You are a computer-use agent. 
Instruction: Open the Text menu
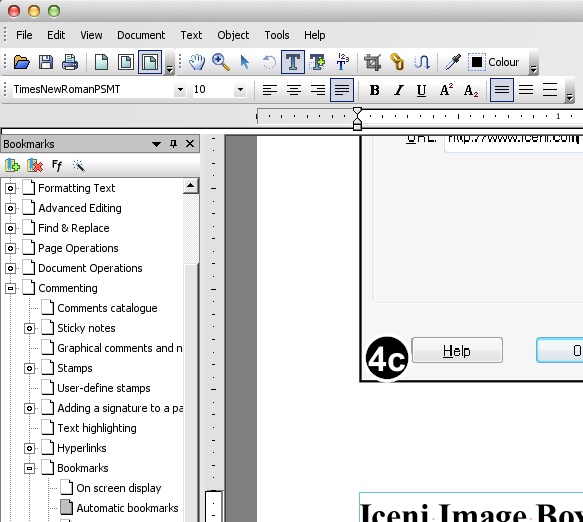tap(191, 35)
